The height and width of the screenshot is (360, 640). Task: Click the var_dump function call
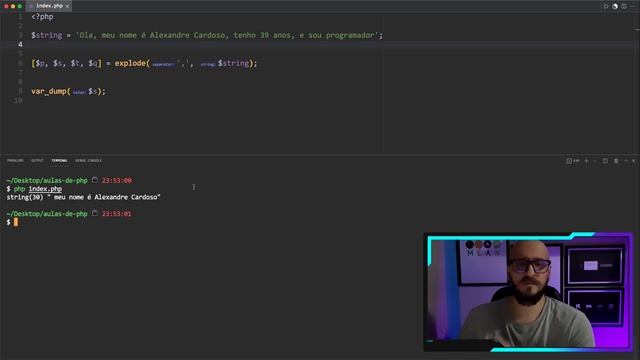tap(49, 91)
